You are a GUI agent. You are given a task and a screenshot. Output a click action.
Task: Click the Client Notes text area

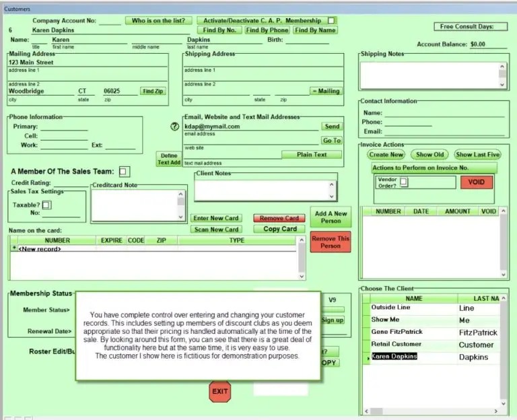click(x=261, y=190)
